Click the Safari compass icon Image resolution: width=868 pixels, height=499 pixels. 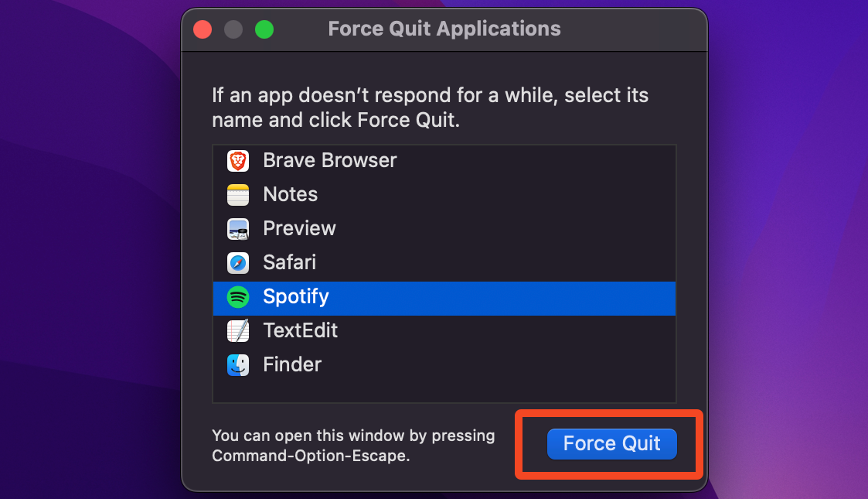(237, 263)
